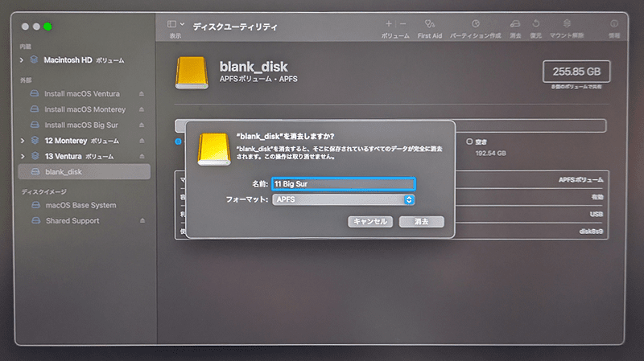Eject Install macOS Monterey

[x=142, y=109]
